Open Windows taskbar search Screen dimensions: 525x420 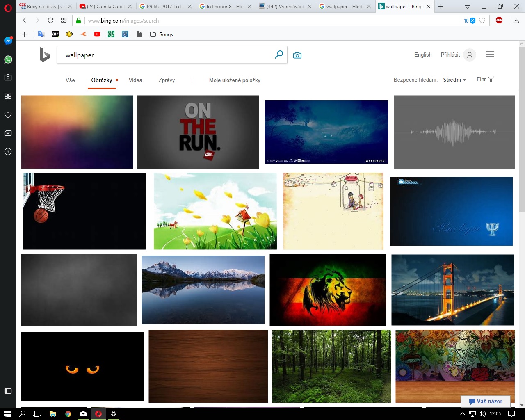click(22, 414)
